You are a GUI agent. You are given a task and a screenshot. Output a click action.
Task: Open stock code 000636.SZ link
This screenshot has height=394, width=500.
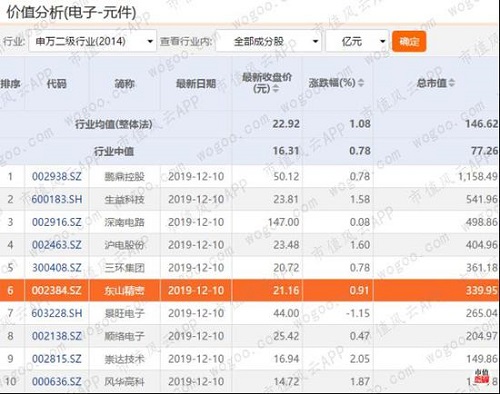(57, 382)
